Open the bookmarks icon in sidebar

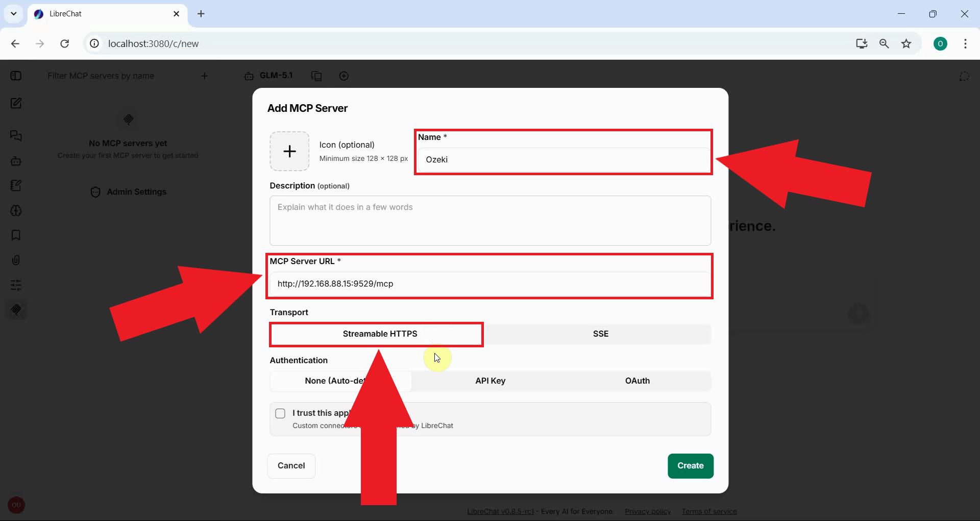[16, 235]
